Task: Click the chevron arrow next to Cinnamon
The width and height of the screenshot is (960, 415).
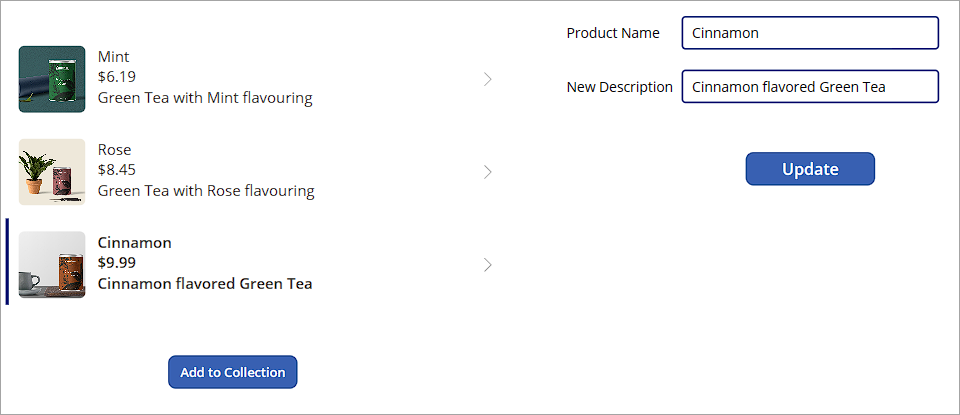Action: pyautogui.click(x=487, y=265)
